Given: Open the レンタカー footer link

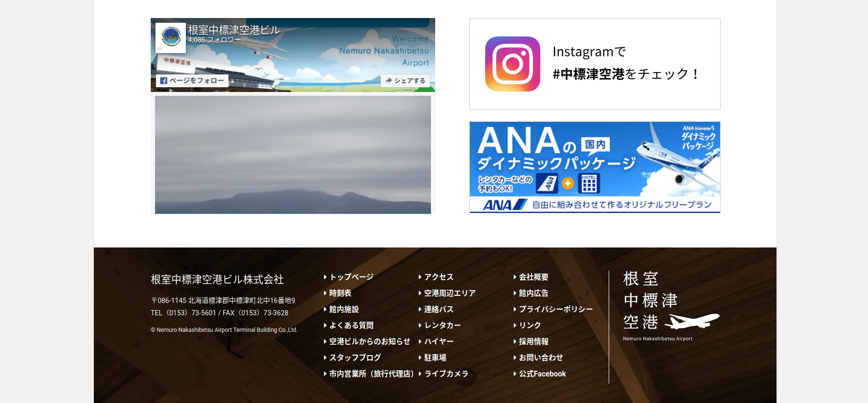Looking at the screenshot, I should pos(442,325).
